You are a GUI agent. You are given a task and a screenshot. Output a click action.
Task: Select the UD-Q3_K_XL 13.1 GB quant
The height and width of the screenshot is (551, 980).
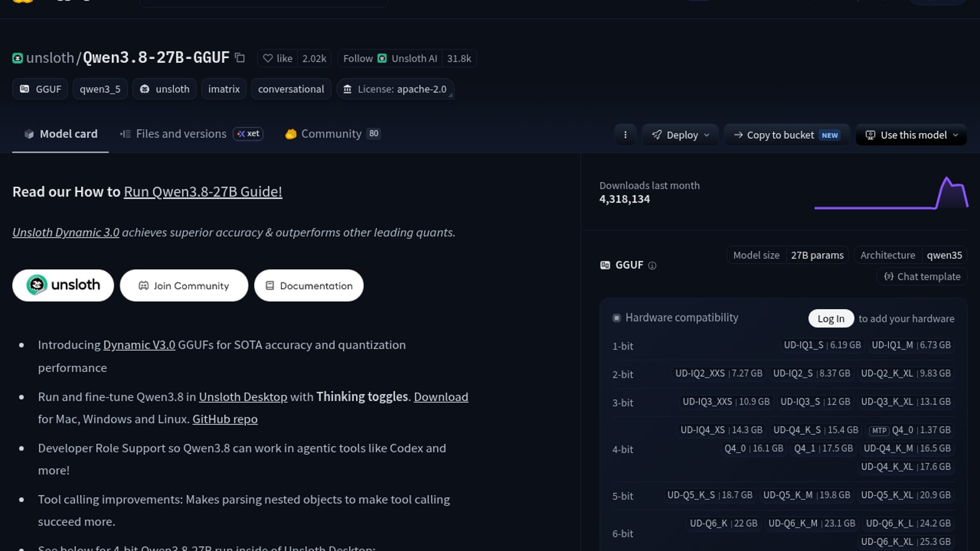click(906, 402)
